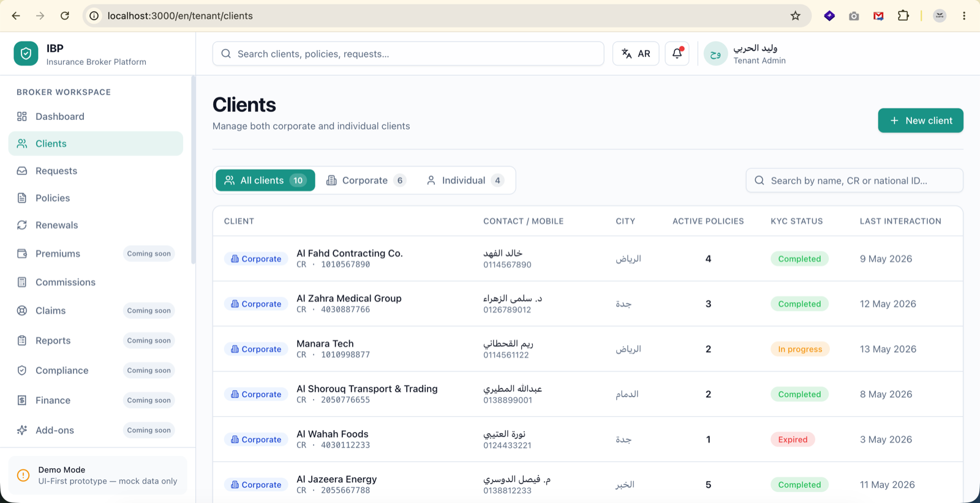The height and width of the screenshot is (503, 980).
Task: Select the All clients tab
Action: tap(265, 181)
